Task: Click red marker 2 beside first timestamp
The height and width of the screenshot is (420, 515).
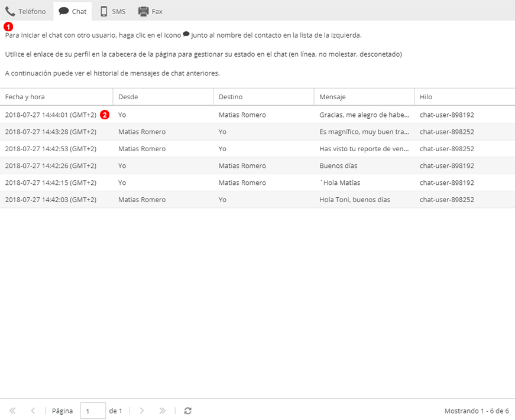Action: pyautogui.click(x=105, y=115)
